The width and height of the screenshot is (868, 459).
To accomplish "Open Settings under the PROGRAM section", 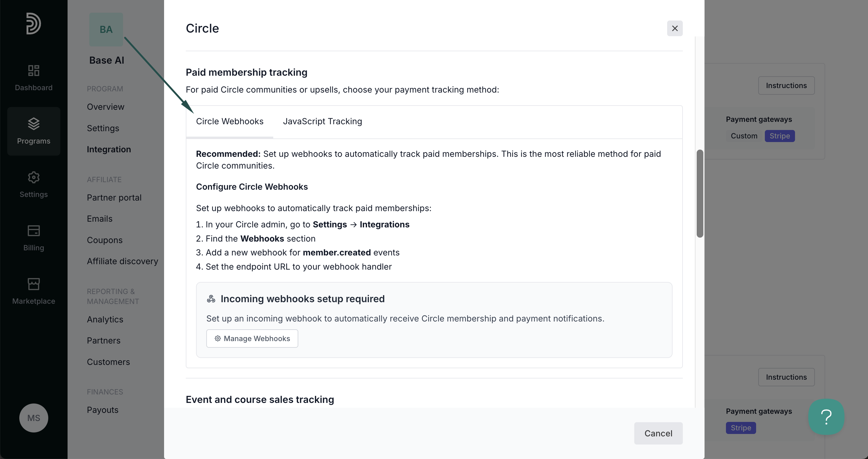I will [103, 128].
